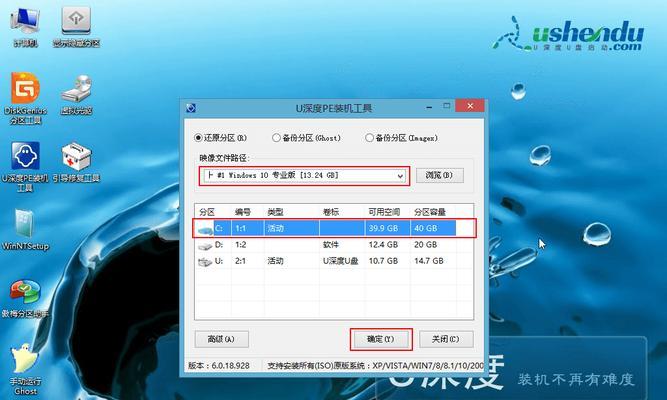Click the D: drive icon in the partition list
Screen dimensions: 667x400
[x=205, y=246]
